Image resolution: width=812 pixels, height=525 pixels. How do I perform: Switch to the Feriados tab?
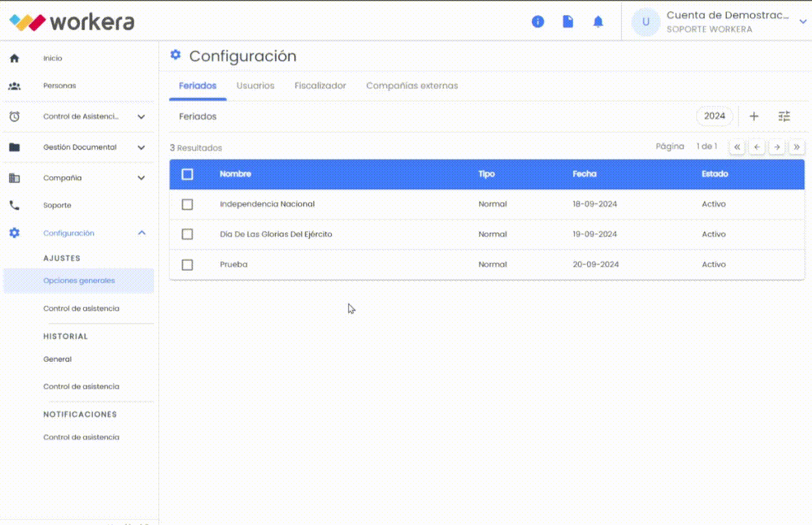click(x=197, y=86)
